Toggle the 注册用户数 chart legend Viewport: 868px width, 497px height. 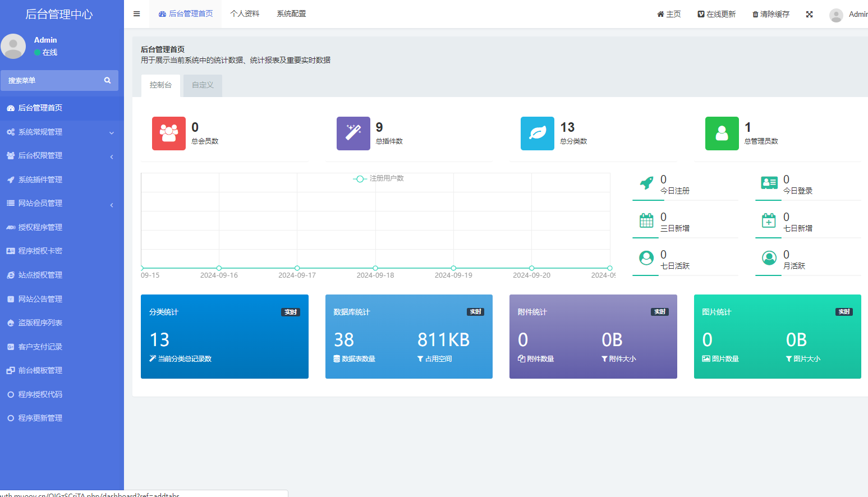tap(379, 178)
